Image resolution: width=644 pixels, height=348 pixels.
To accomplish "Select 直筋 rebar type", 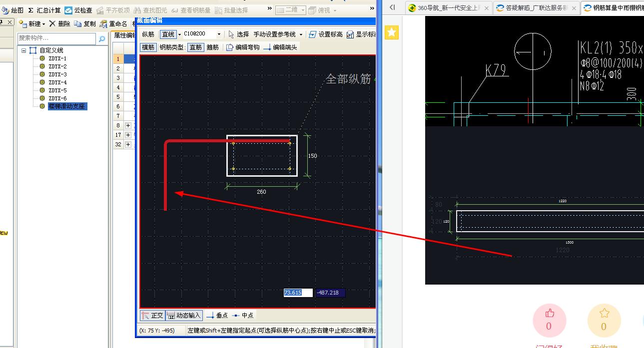I will (195, 47).
